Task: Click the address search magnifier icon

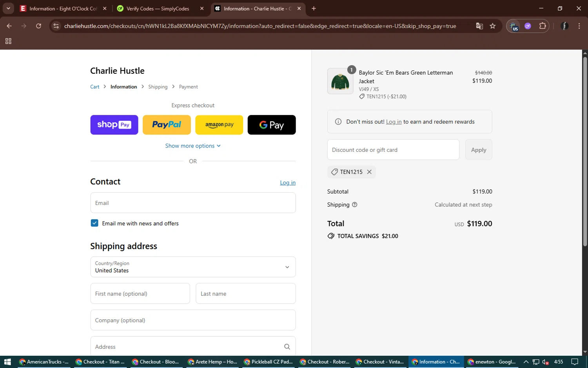Action: [287, 347]
